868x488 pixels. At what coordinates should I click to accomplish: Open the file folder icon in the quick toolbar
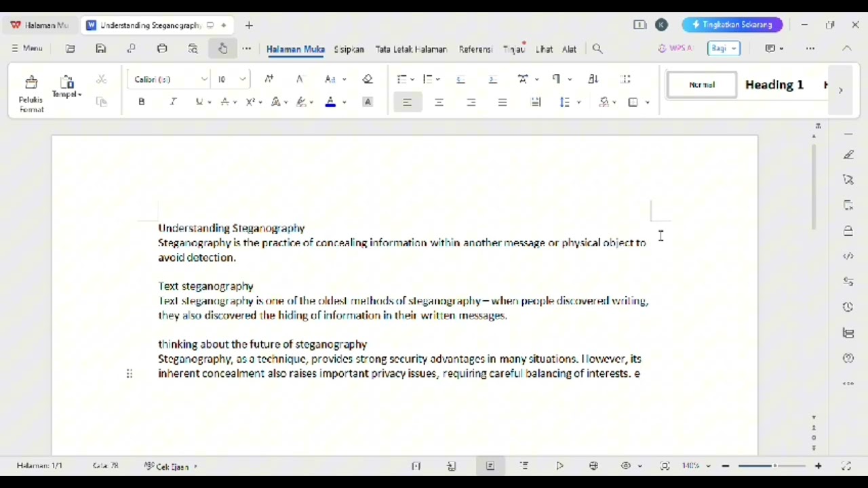tap(71, 48)
